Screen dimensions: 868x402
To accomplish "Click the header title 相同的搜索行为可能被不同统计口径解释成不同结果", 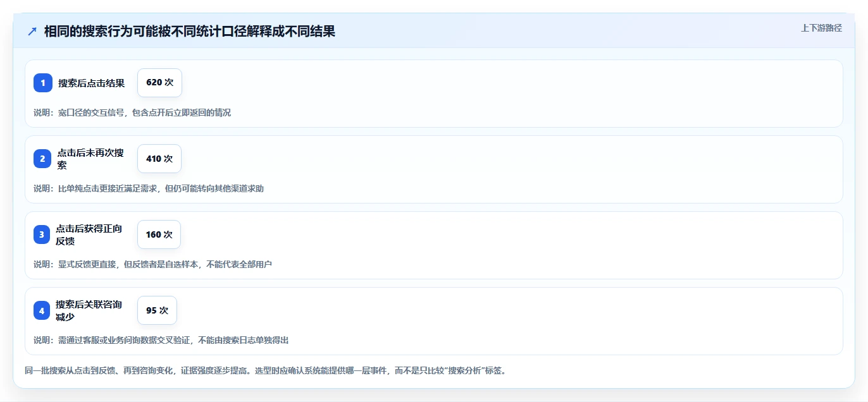I will coord(189,32).
